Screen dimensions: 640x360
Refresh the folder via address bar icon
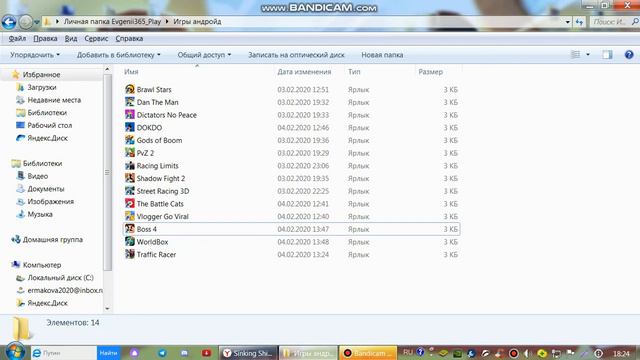point(580,22)
